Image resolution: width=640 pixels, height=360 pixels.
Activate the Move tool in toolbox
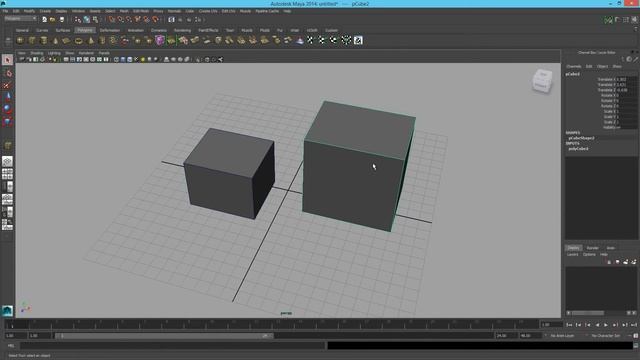[x=7, y=97]
